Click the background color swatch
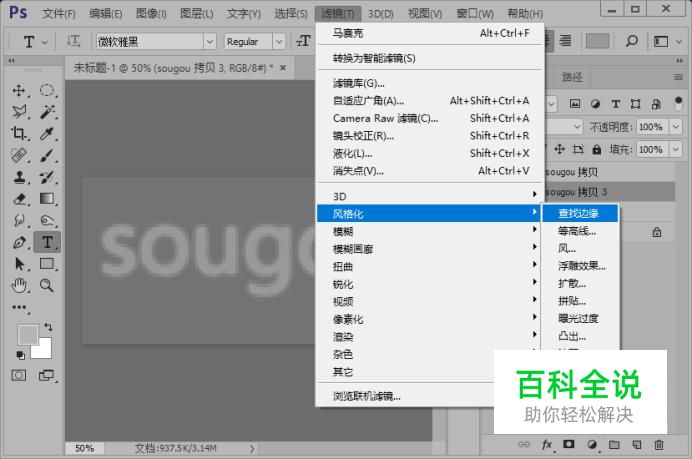This screenshot has height=459, width=692. click(x=44, y=350)
